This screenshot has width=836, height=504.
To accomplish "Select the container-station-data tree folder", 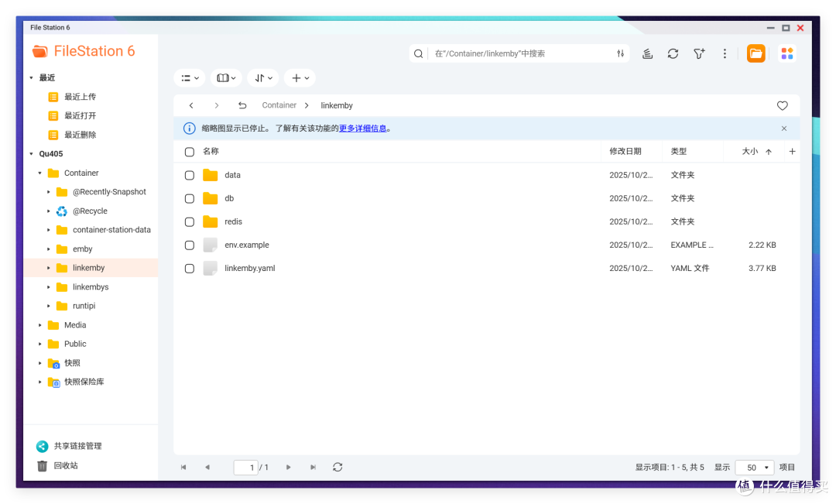I will (111, 230).
